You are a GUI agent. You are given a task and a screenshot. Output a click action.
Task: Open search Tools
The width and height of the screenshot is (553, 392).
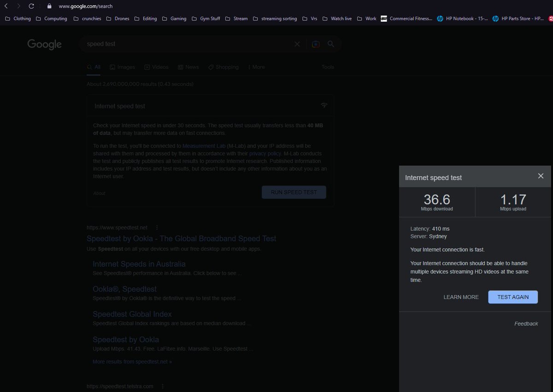pyautogui.click(x=328, y=67)
